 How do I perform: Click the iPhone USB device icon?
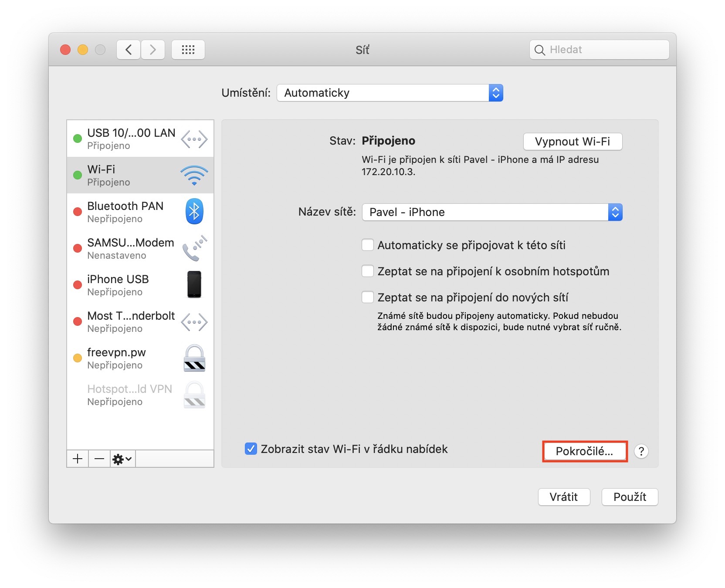pyautogui.click(x=194, y=284)
